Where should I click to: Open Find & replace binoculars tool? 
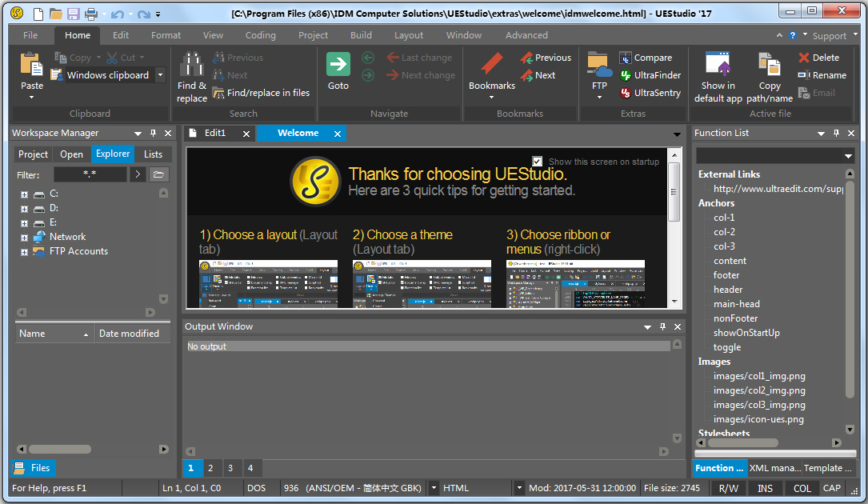(191, 64)
